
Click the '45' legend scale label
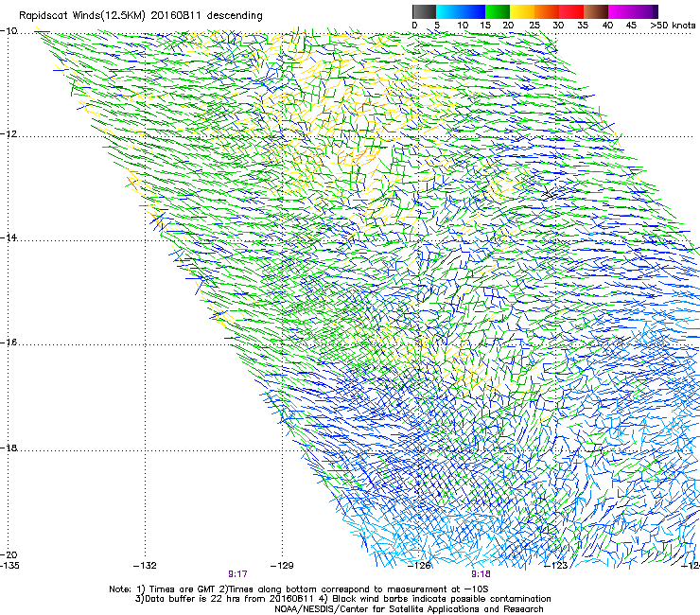(x=631, y=26)
